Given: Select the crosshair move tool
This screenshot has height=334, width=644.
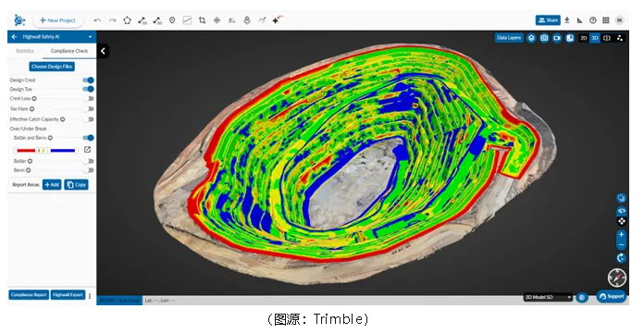Looking at the screenshot, I should click(217, 20).
